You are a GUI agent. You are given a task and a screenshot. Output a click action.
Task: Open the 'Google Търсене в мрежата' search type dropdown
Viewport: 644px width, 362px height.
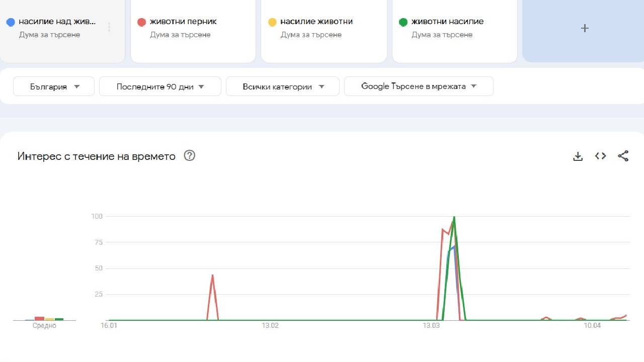[x=418, y=86]
